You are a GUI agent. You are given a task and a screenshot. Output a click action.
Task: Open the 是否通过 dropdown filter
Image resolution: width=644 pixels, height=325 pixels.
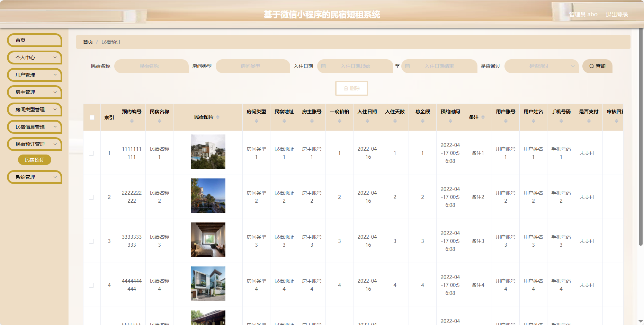pyautogui.click(x=542, y=66)
